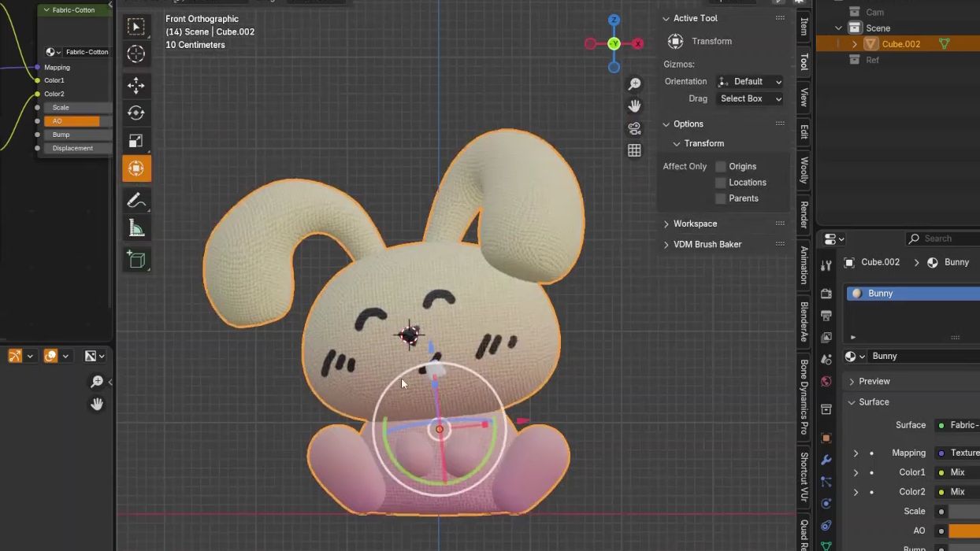This screenshot has width=980, height=551.
Task: Open World Properties globe icon
Action: pos(826,381)
